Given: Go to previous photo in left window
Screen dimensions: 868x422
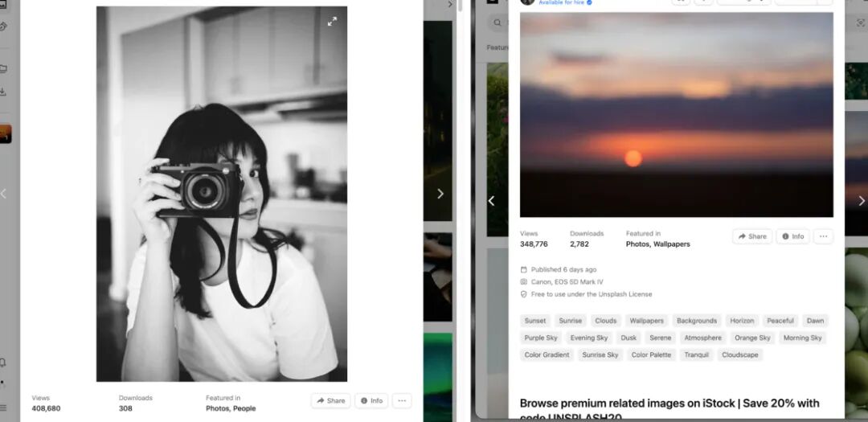Looking at the screenshot, I should pyautogui.click(x=3, y=194).
